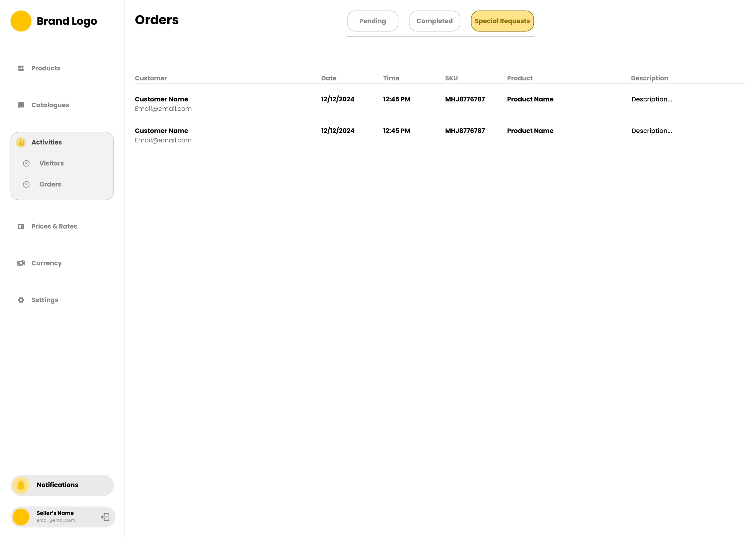The height and width of the screenshot is (538, 756).
Task: Click the Settings gear icon
Action: pyautogui.click(x=21, y=300)
